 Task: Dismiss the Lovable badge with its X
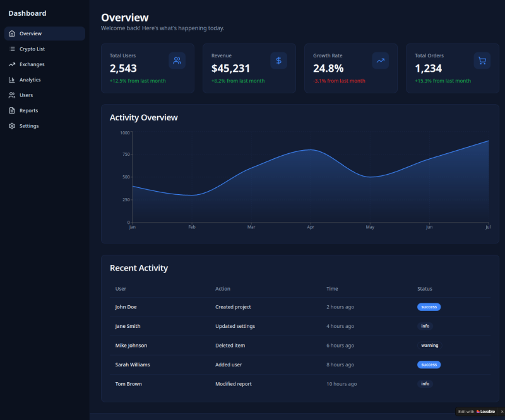click(502, 412)
